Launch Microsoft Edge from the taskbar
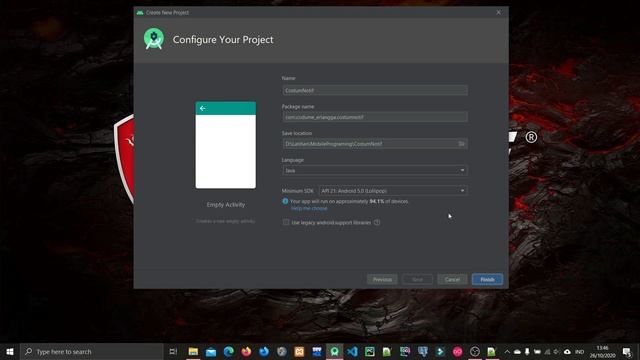Screen dimensions: 640x360 [229, 351]
